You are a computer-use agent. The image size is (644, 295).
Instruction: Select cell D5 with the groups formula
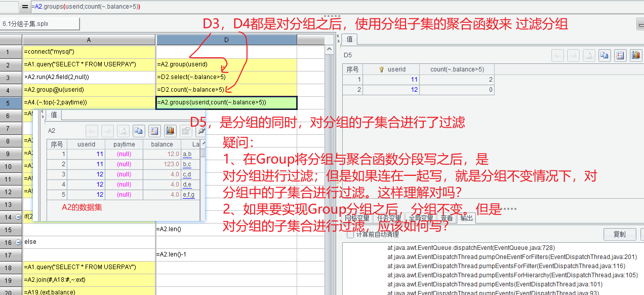(x=226, y=102)
